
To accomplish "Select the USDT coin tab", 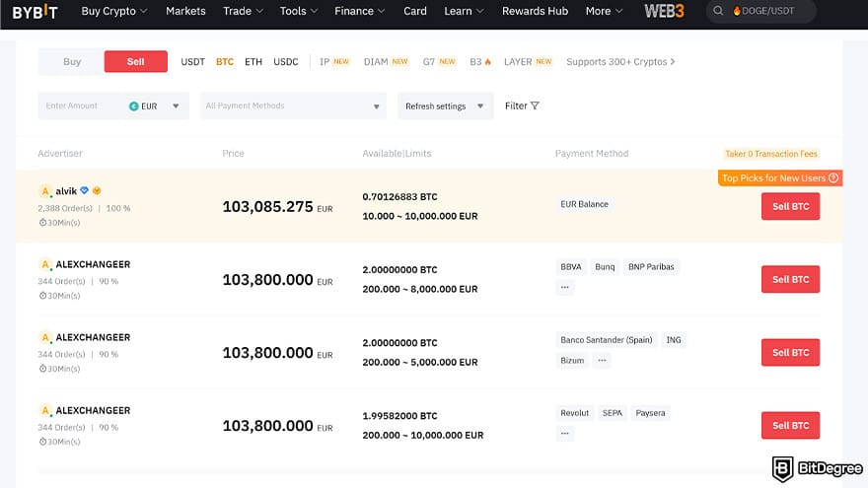I will click(192, 62).
